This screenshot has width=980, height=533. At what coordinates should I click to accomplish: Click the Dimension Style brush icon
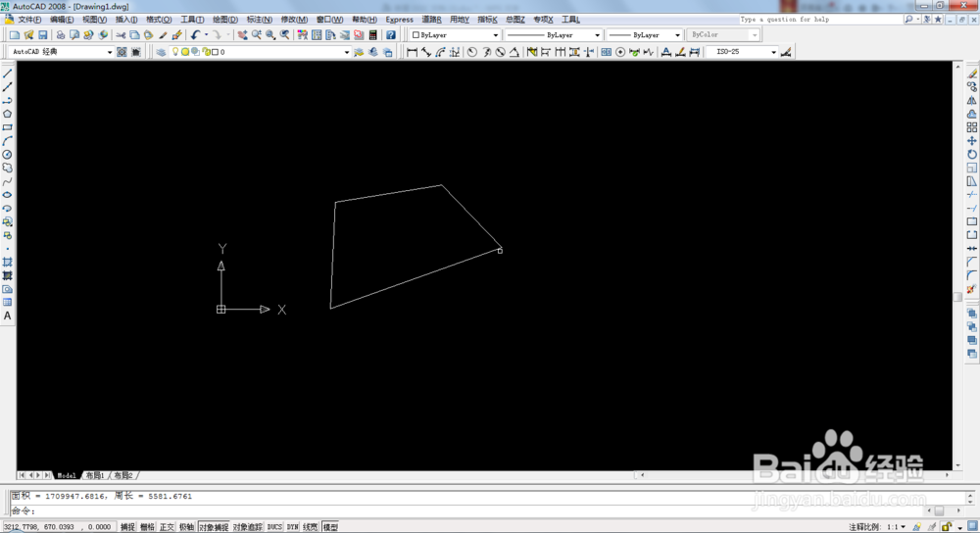(786, 52)
